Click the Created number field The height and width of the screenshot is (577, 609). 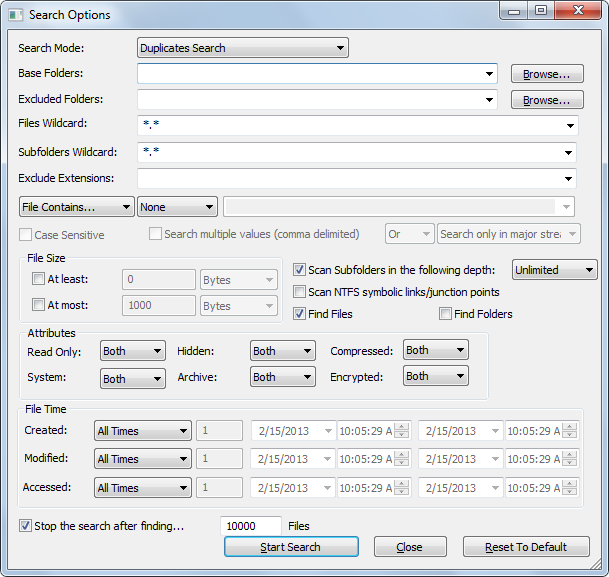point(219,430)
